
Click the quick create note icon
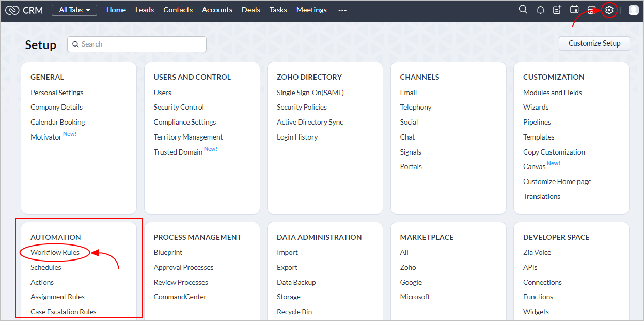tap(557, 10)
